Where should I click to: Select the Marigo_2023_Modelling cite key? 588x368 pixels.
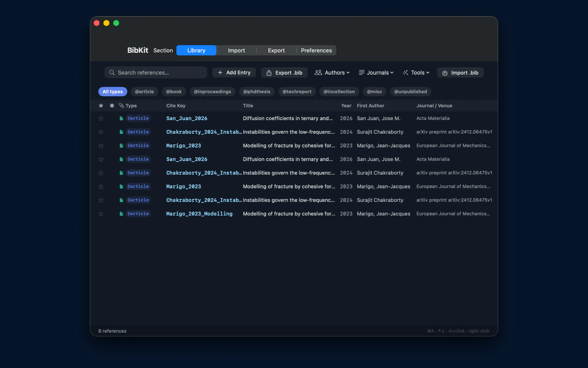199,214
